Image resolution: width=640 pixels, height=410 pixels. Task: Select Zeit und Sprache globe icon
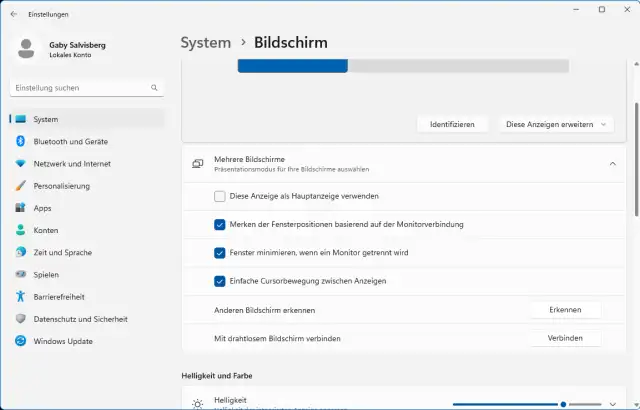[20, 252]
